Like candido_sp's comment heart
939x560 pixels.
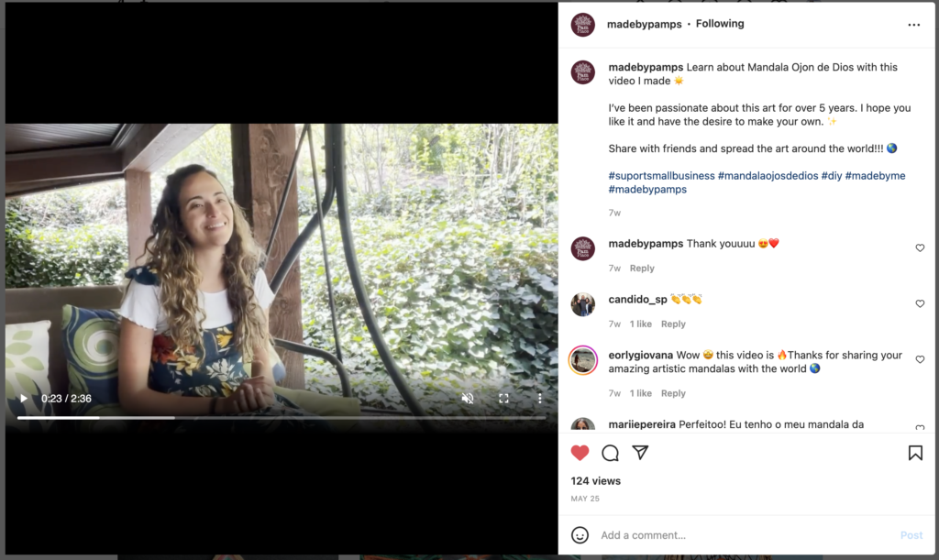(x=920, y=303)
